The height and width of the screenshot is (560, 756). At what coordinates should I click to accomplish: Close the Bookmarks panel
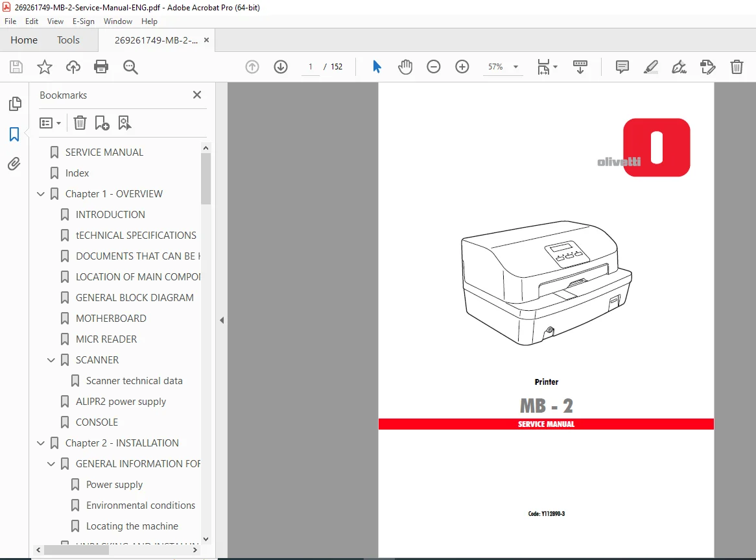(x=197, y=95)
